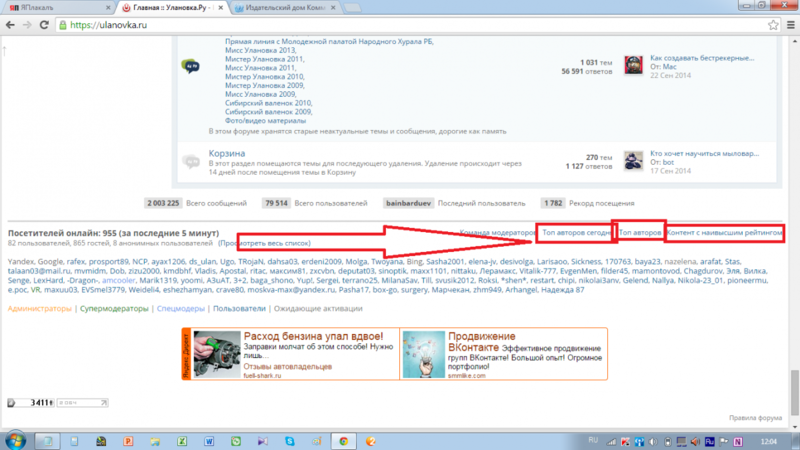800x450 pixels.
Task: Click the RU language indicator in tray
Action: [593, 440]
